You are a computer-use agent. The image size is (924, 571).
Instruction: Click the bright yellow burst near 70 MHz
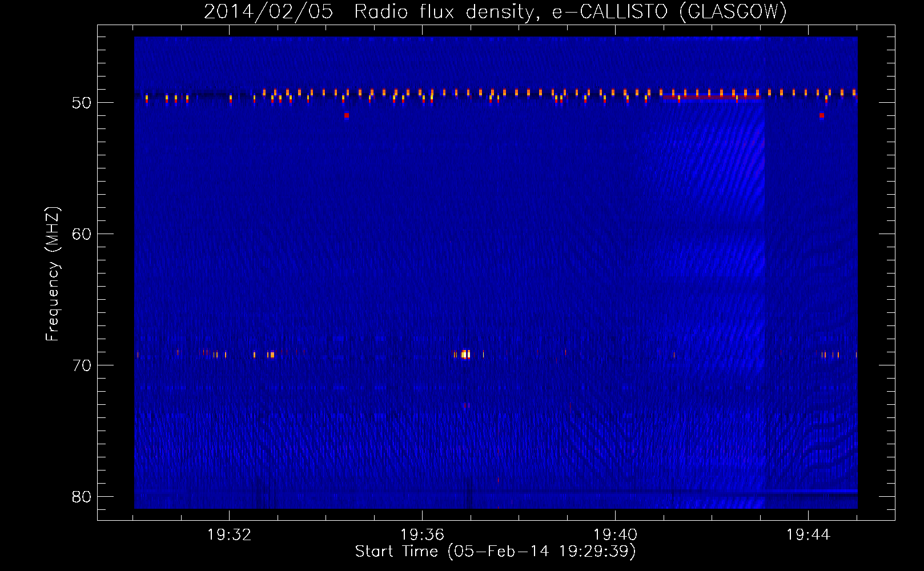coord(466,355)
